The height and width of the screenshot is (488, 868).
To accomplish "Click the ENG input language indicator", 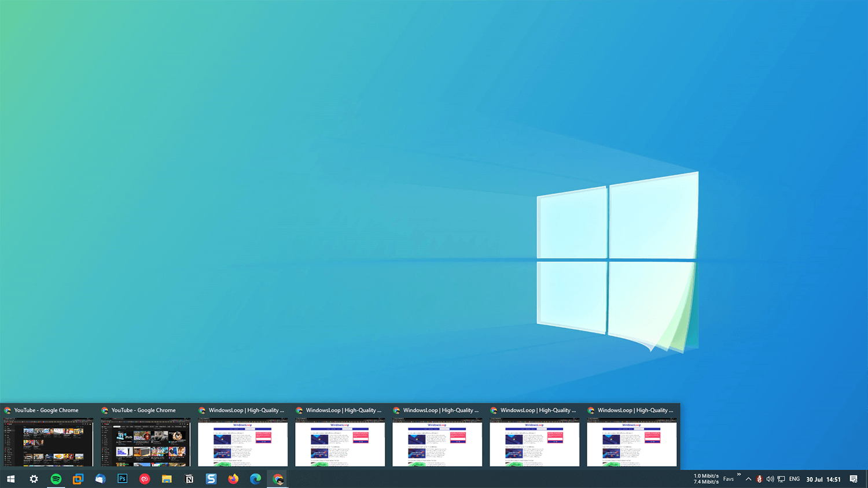I will (x=795, y=479).
